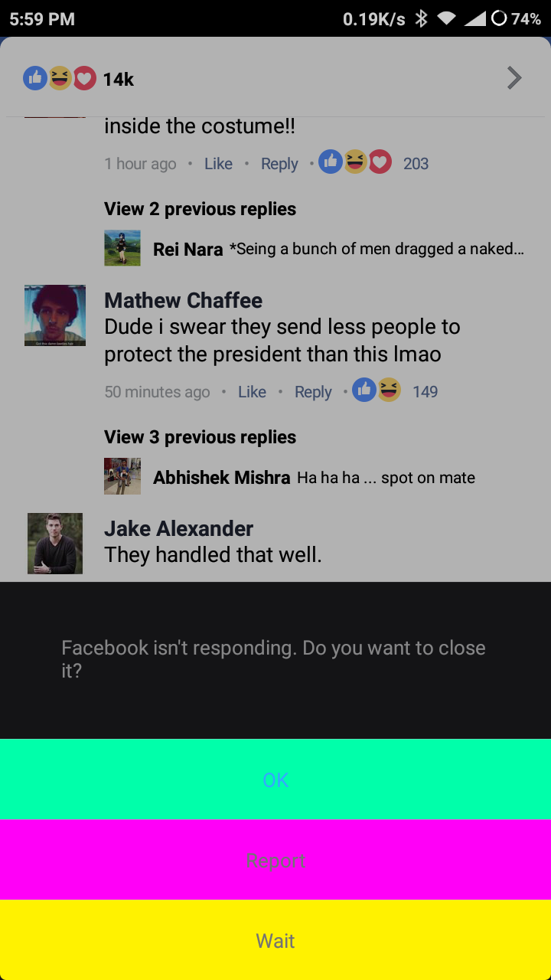Image resolution: width=551 pixels, height=980 pixels.
Task: Select Report in the not-responding dialog
Action: pos(275,860)
